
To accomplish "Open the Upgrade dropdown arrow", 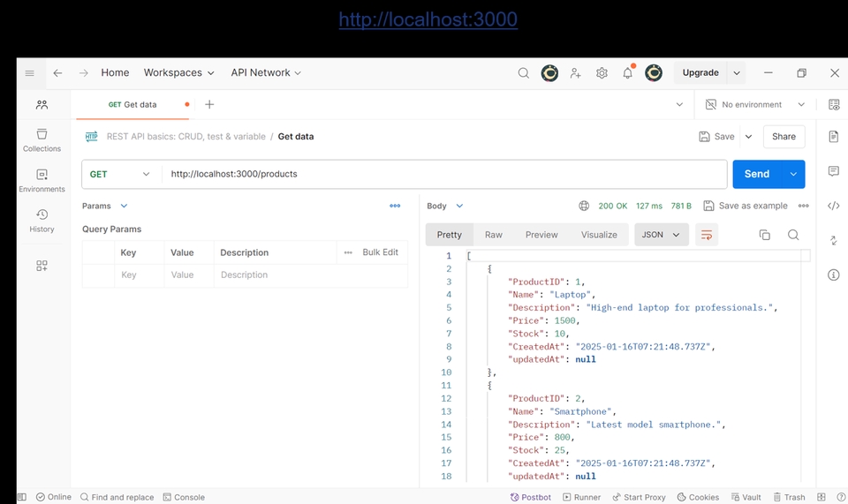I will click(737, 73).
